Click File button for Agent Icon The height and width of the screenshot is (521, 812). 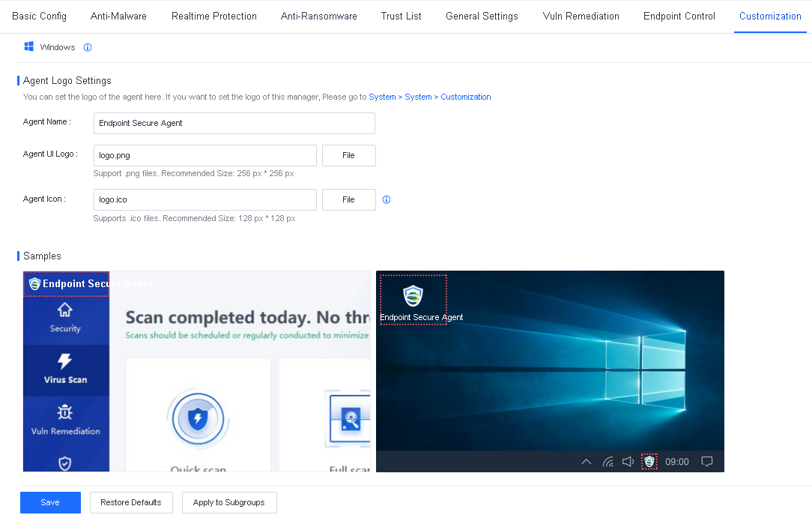348,199
